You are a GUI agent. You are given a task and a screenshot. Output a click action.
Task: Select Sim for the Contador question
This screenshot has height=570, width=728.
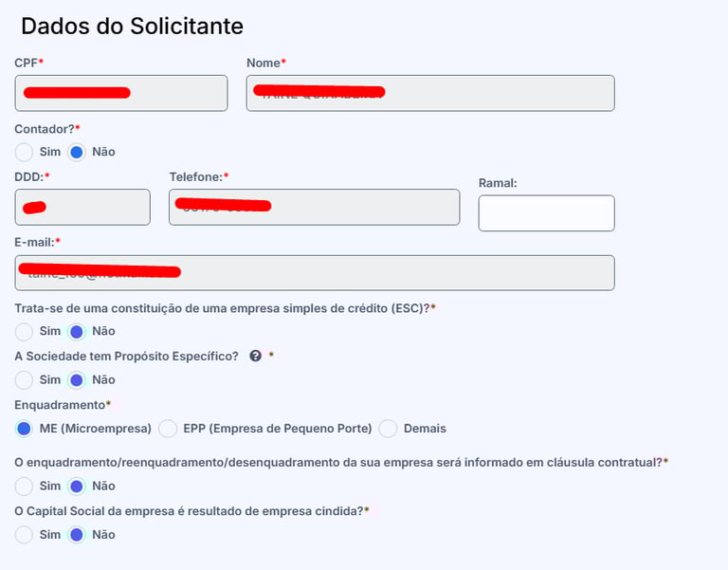click(24, 152)
